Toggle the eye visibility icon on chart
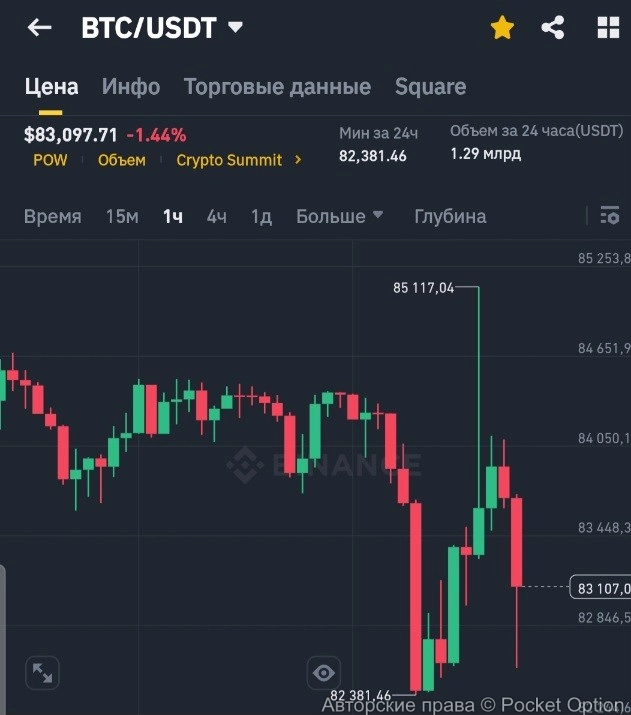The width and height of the screenshot is (631, 715). (x=324, y=673)
